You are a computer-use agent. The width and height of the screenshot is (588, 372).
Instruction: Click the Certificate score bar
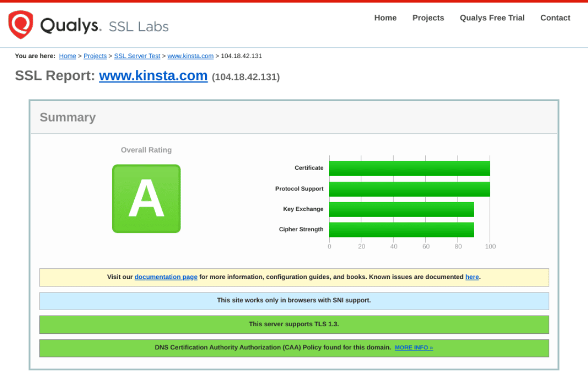coord(409,168)
